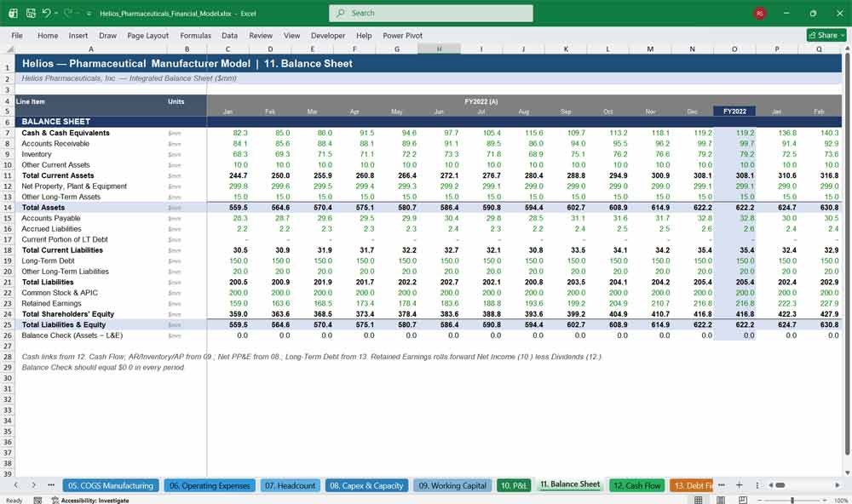852x504 pixels.
Task: Select Jan cash value 82.3
Action: (239, 133)
